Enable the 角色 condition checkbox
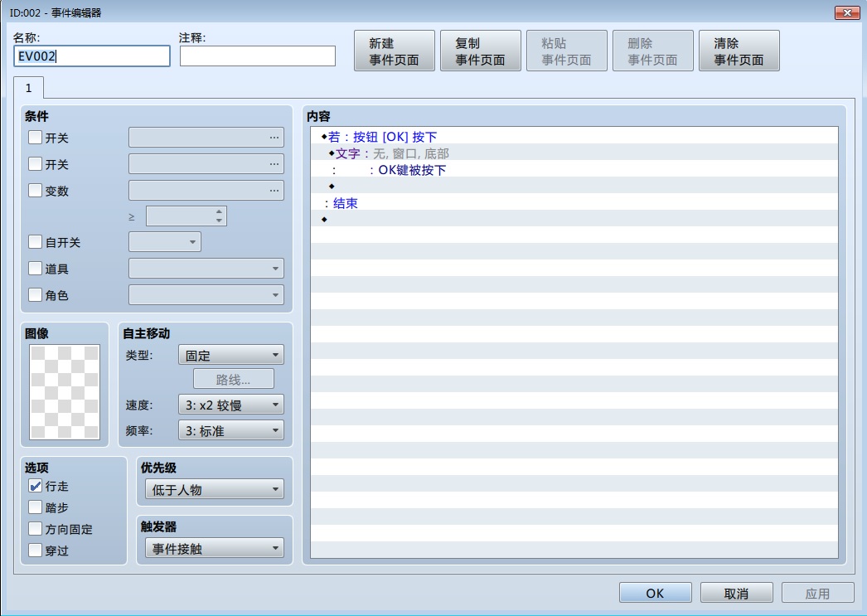867x616 pixels. tap(35, 294)
